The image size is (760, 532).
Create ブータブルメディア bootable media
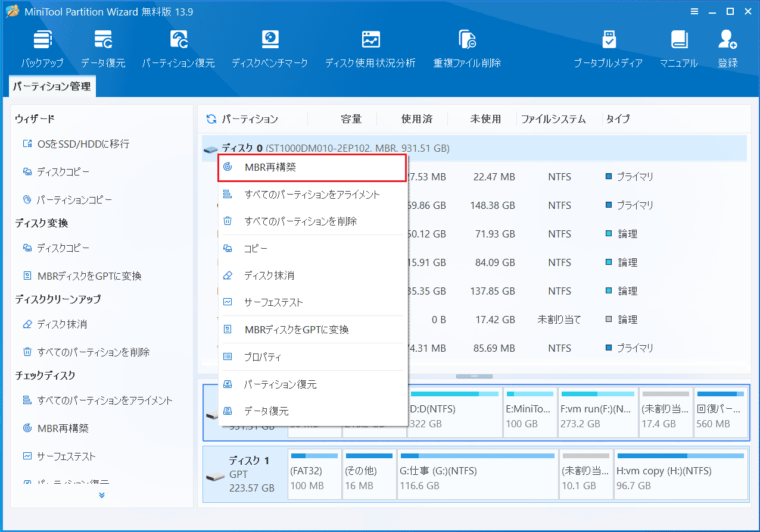click(x=608, y=49)
